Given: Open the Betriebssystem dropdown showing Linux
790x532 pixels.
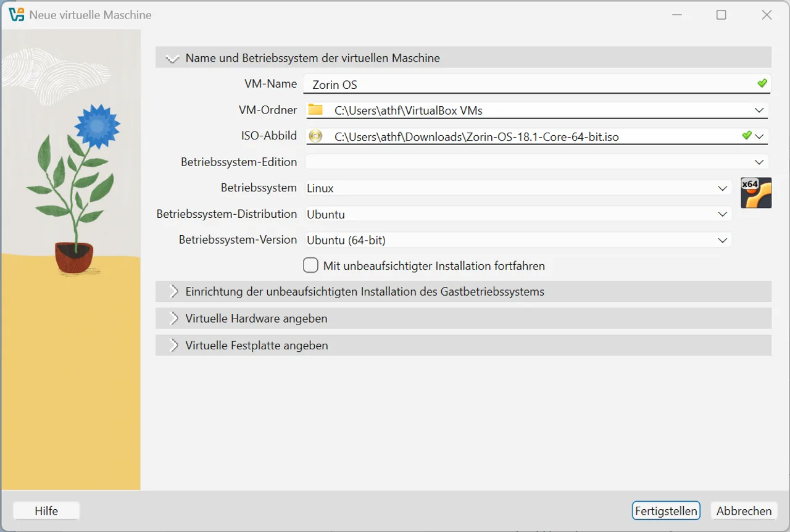Looking at the screenshot, I should click(x=518, y=188).
